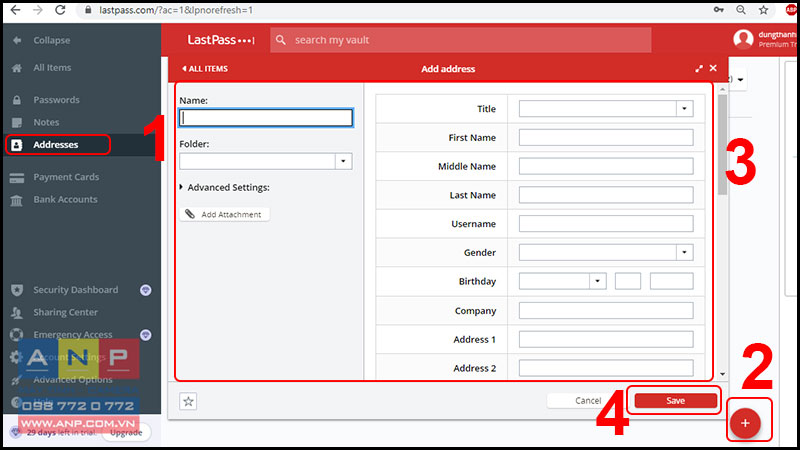
Task: Click the form scrollbar thumb
Action: 722,144
